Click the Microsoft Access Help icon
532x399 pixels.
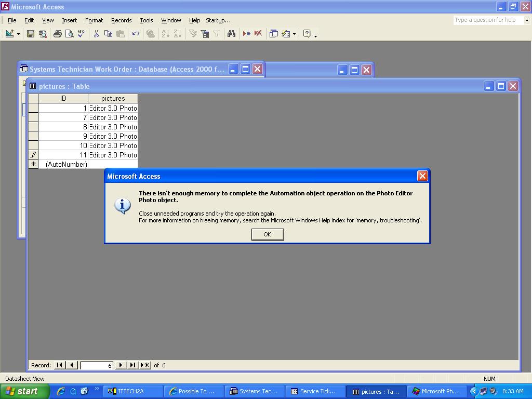(307, 34)
